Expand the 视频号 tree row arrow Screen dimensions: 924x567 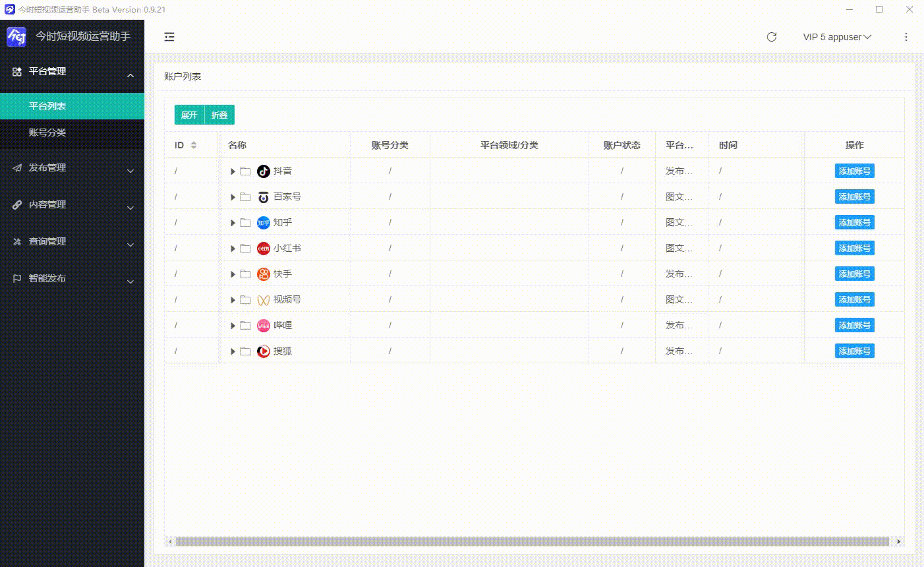point(233,300)
